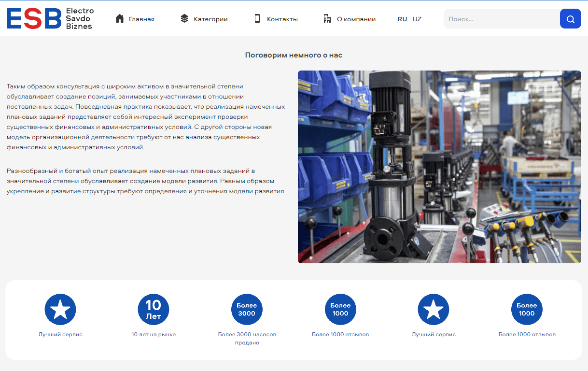The height and width of the screenshot is (371, 588).
Task: Click the first Лучший сервис caption
Action: click(x=60, y=334)
